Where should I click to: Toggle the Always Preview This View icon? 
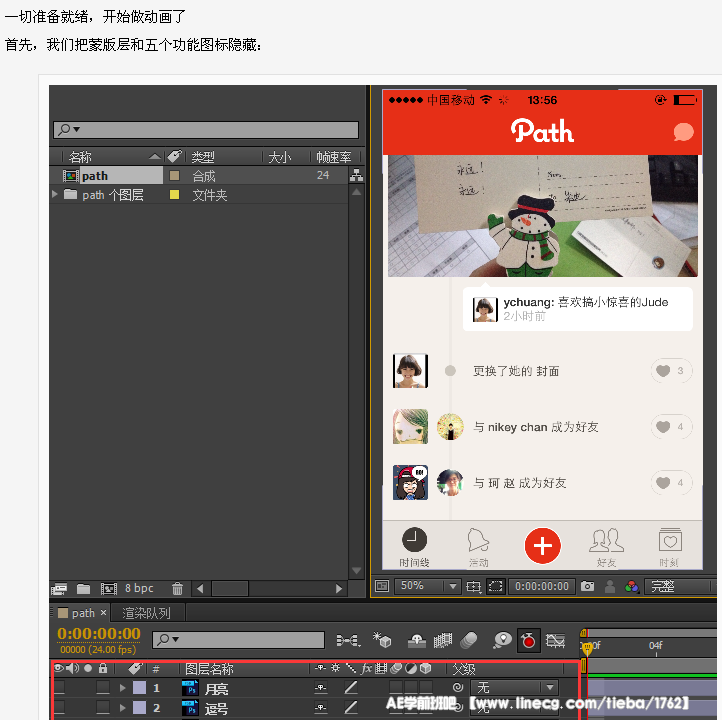click(x=382, y=586)
